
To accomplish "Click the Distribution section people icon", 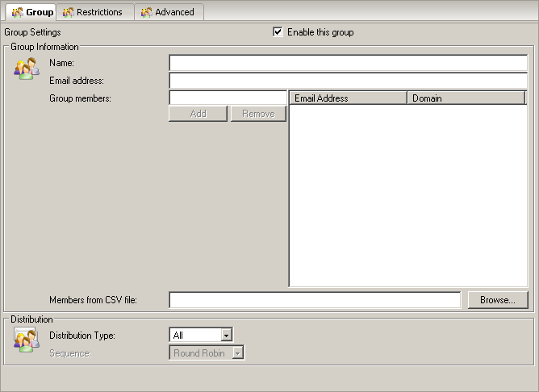I will point(26,339).
